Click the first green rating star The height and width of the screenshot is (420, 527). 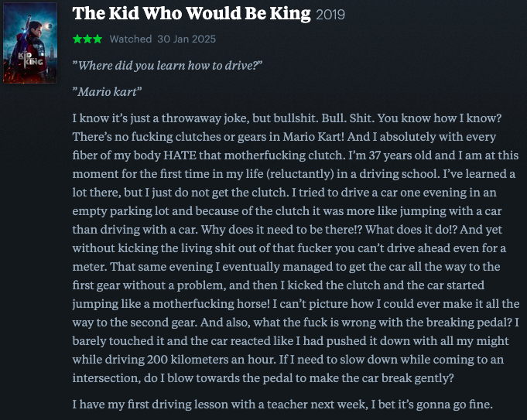pos(77,39)
